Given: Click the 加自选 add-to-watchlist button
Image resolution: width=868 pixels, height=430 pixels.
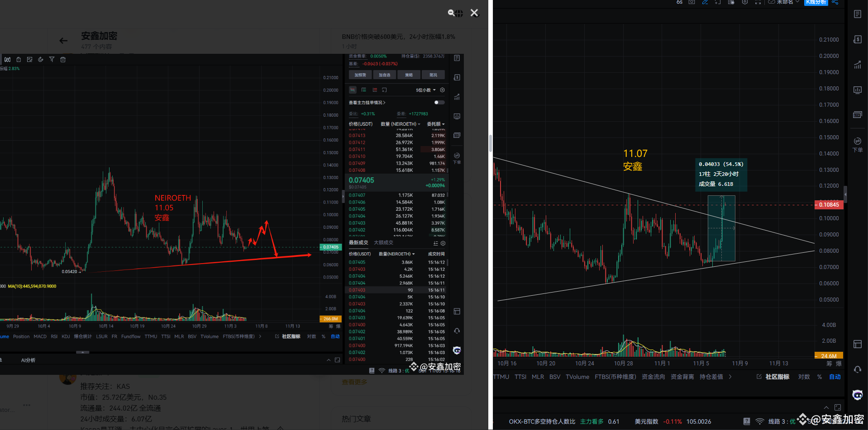Looking at the screenshot, I should point(384,75).
